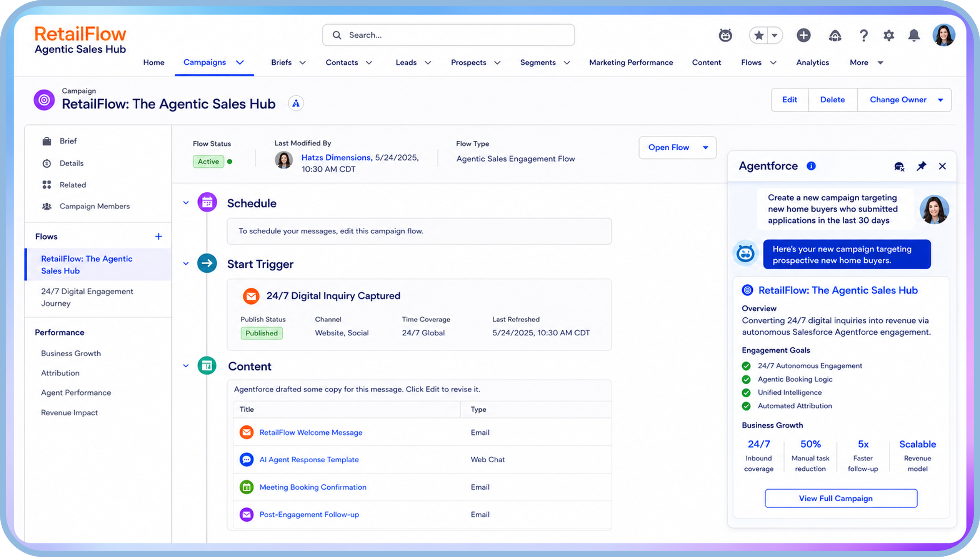Viewport: 980px width, 557px height.
Task: Select the Campaigns tab
Action: (x=205, y=62)
